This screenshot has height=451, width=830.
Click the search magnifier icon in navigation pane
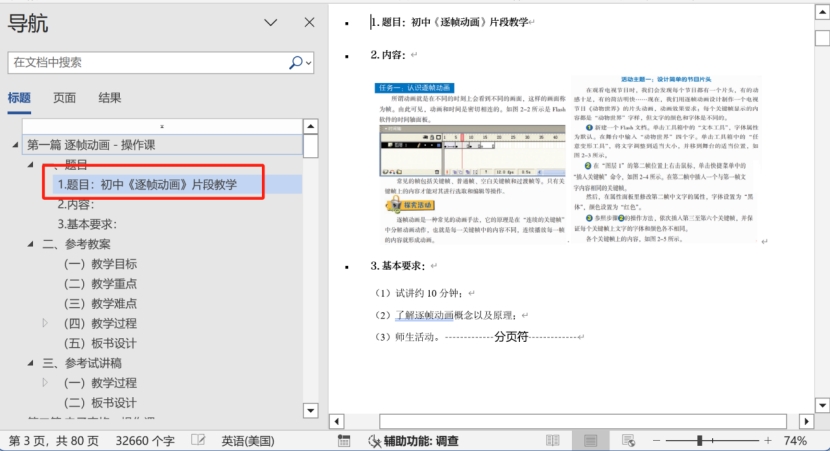296,62
